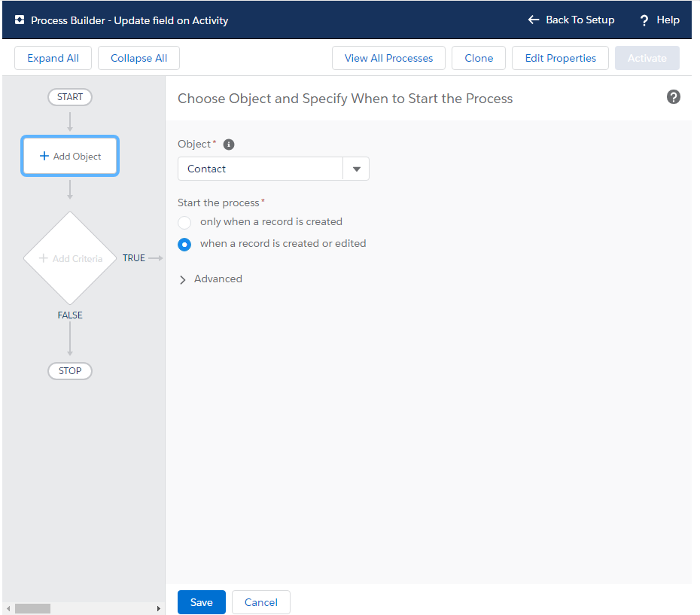Cancel the object configuration
This screenshot has height=615, width=700.
[260, 602]
